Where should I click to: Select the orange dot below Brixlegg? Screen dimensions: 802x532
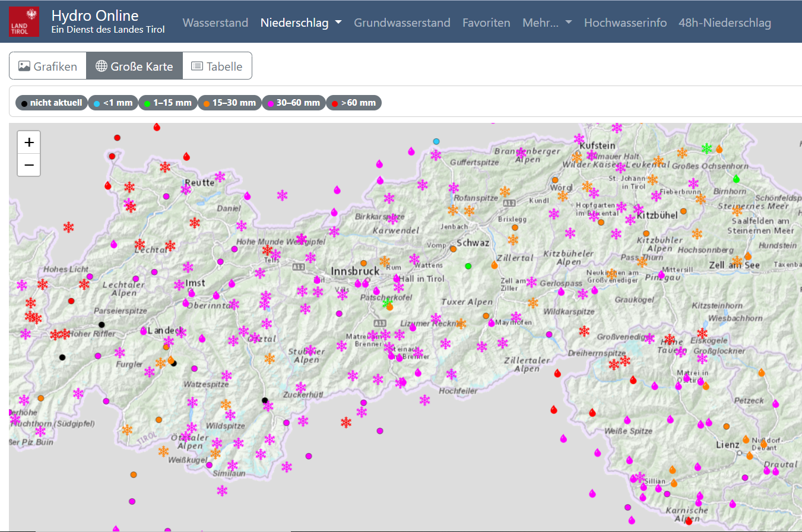(515, 227)
